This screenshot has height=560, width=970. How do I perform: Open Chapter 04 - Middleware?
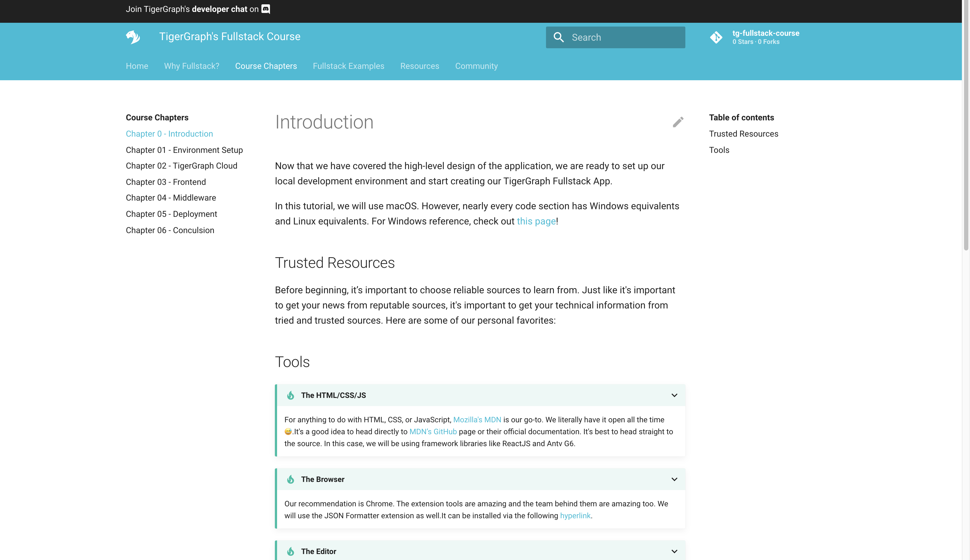click(x=171, y=198)
